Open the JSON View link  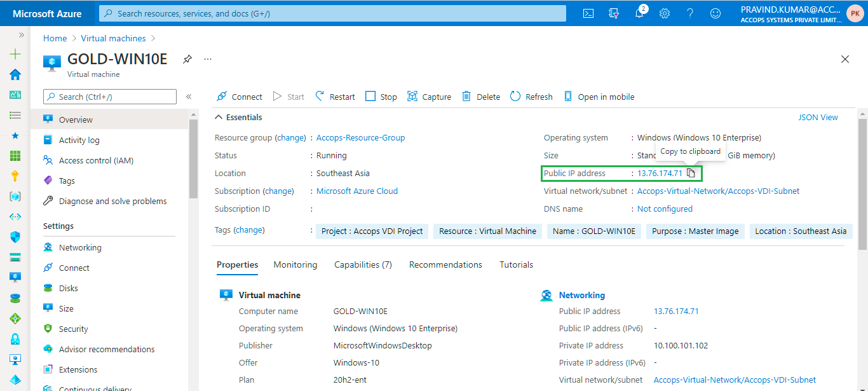(818, 117)
